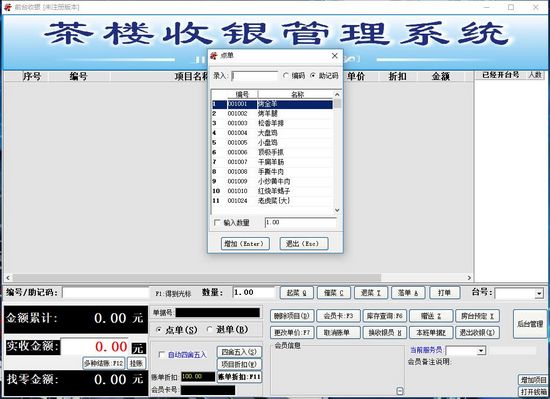The height and width of the screenshot is (399, 550).
Task: Click the 实收金额 field showing 0.00
Action: [x=96, y=347]
